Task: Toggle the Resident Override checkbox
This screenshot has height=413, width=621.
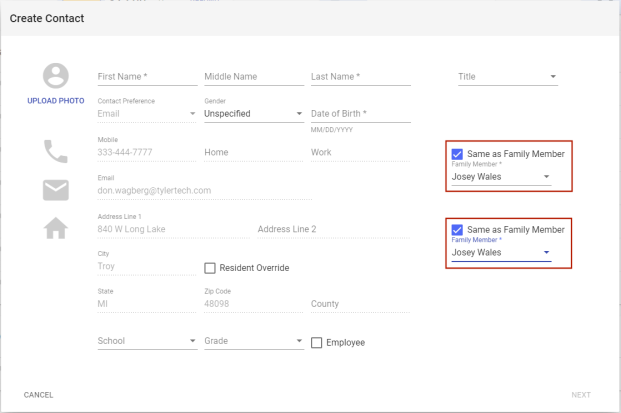Action: (x=210, y=268)
